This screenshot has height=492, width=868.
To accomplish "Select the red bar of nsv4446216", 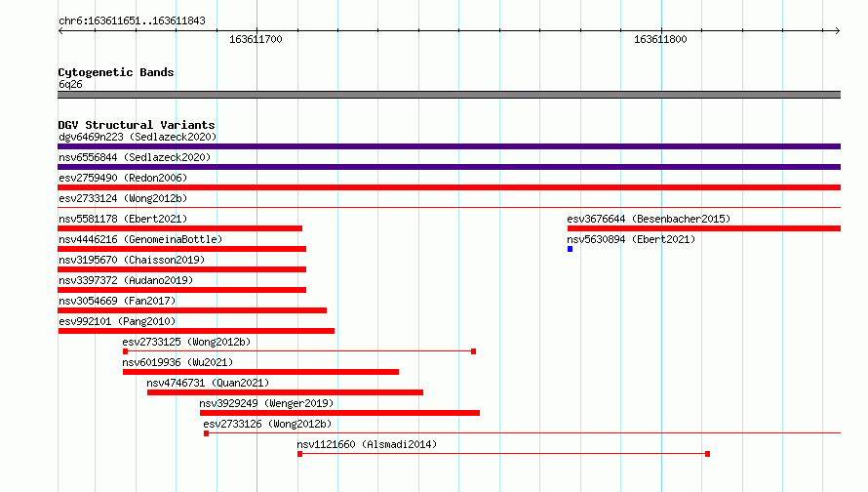I will point(182,249).
